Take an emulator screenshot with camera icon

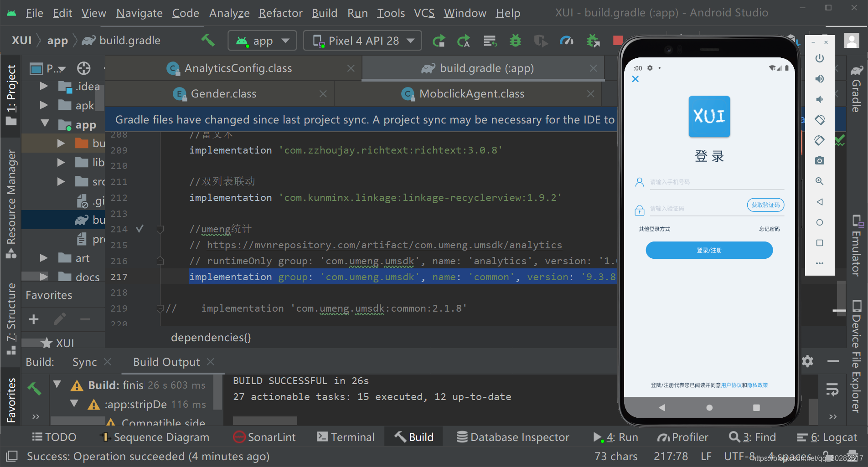820,160
